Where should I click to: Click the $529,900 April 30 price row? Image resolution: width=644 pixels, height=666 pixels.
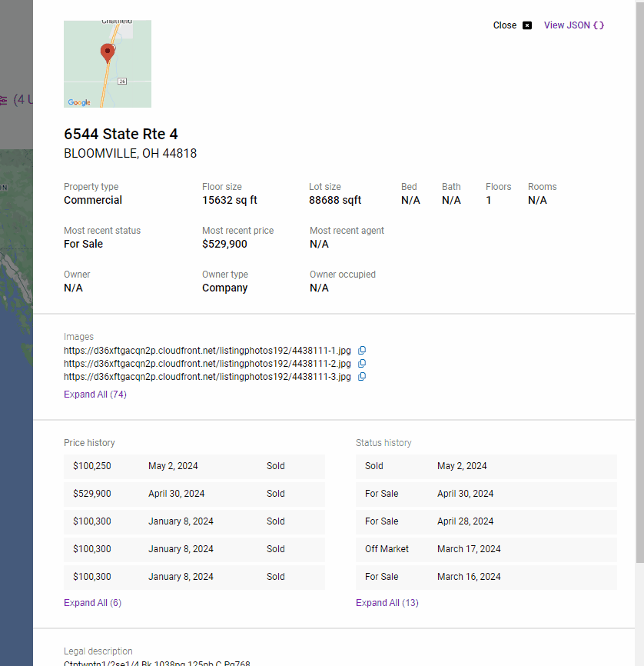point(194,494)
